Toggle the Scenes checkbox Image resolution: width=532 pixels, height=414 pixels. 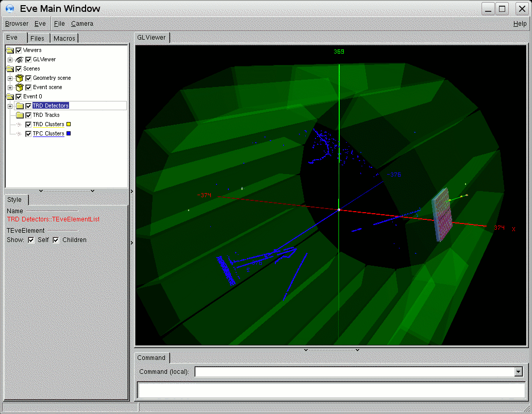tap(19, 69)
